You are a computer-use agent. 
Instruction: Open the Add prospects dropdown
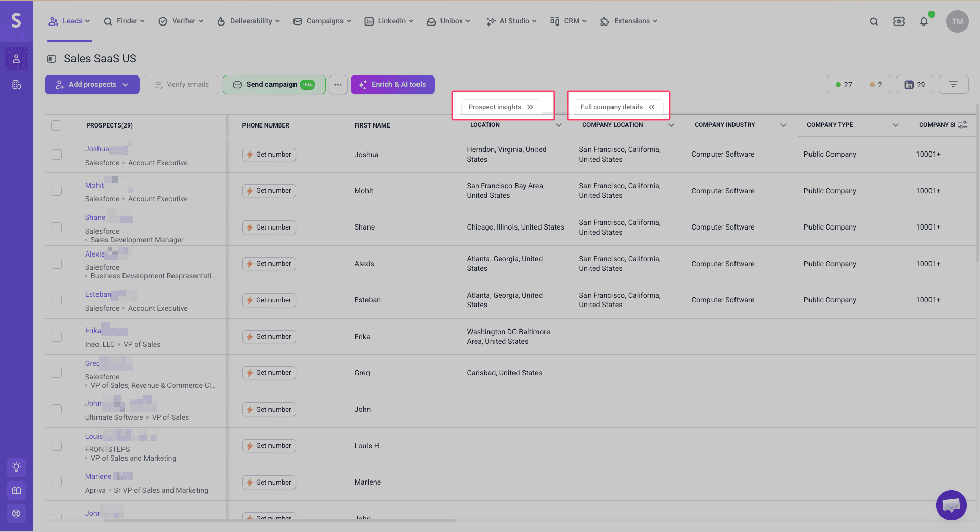(x=92, y=85)
